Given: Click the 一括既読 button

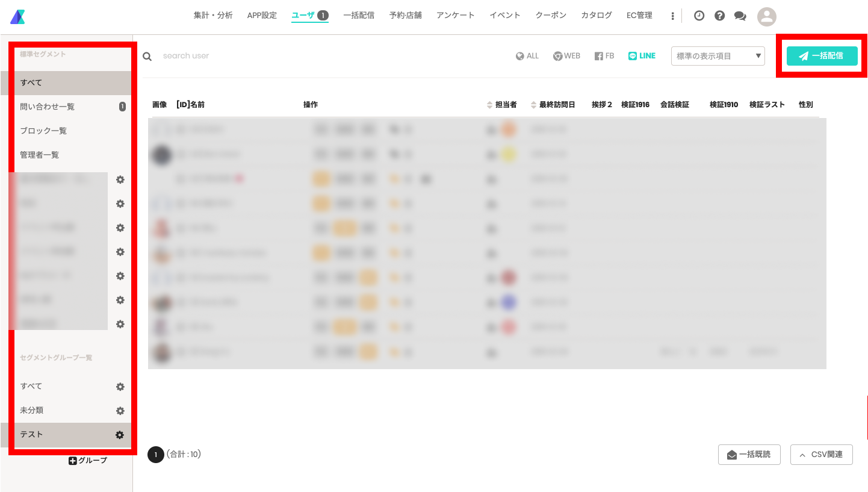Looking at the screenshot, I should [x=749, y=455].
